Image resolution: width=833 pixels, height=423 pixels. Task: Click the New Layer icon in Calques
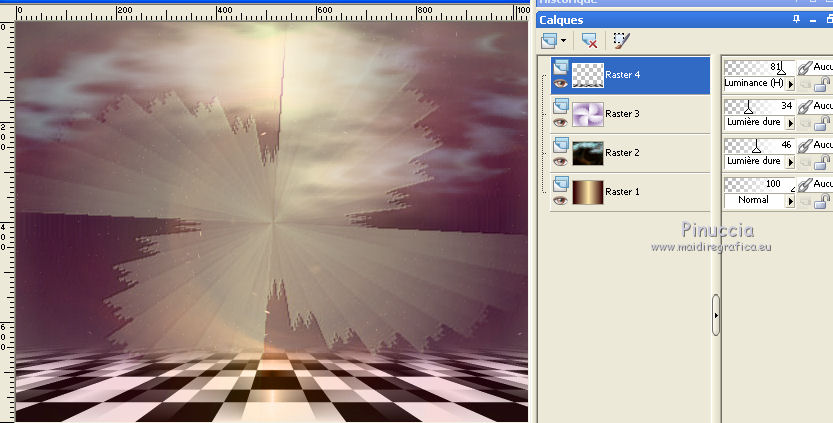pos(549,40)
